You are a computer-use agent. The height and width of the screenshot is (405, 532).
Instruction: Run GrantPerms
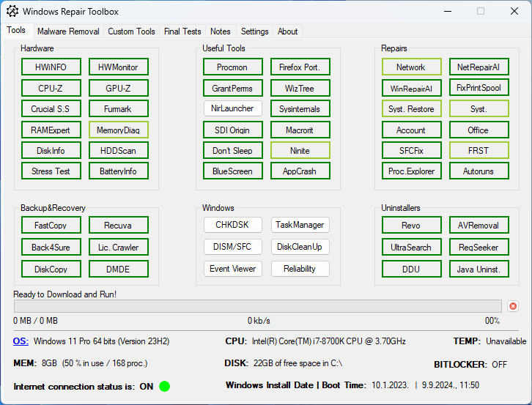pos(233,88)
